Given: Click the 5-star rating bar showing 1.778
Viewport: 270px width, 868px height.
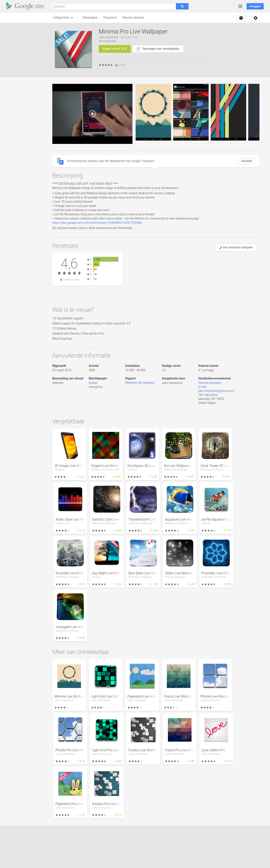Looking at the screenshot, I should point(106,260).
